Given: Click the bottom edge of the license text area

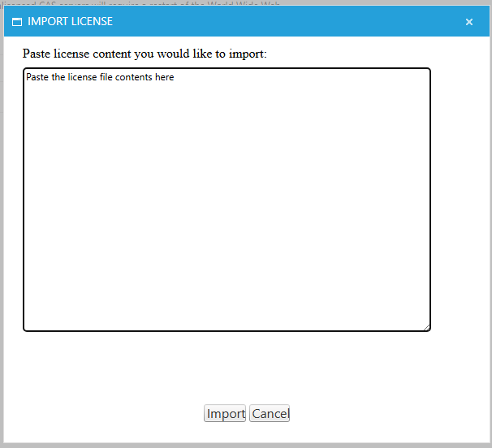Looking at the screenshot, I should (x=227, y=330).
